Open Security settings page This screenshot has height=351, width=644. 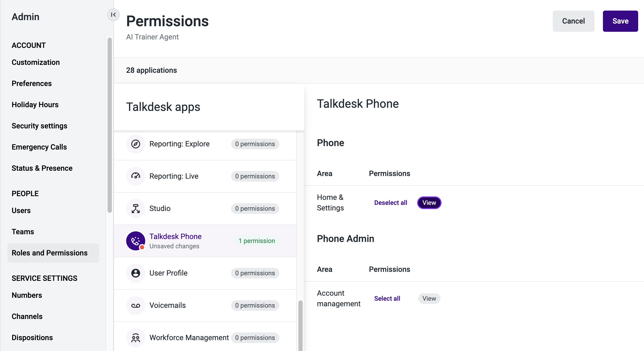39,126
